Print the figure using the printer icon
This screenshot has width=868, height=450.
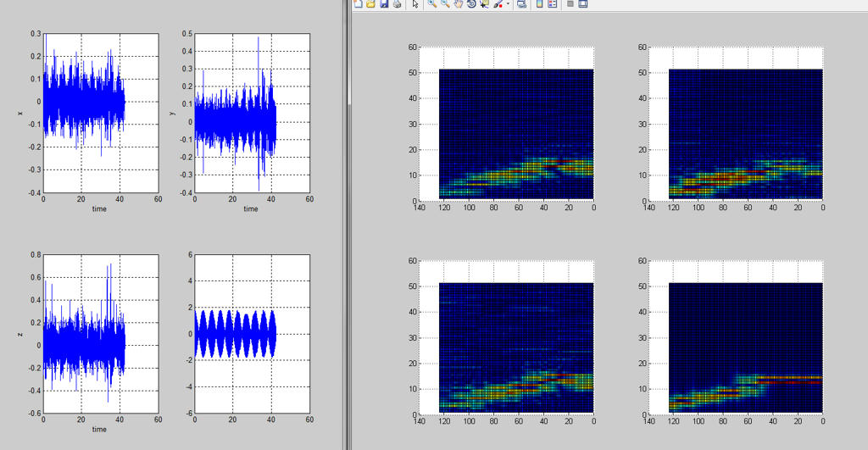pos(397,4)
